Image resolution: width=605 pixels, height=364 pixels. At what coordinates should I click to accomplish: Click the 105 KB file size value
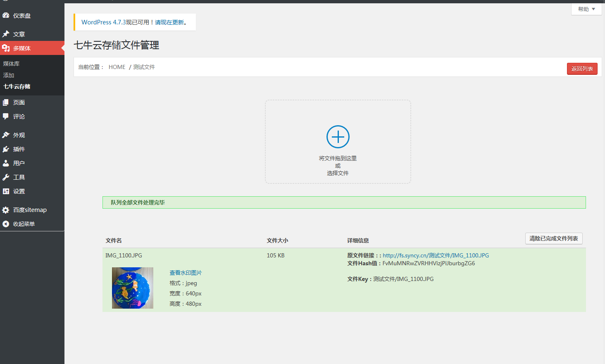coord(276,255)
